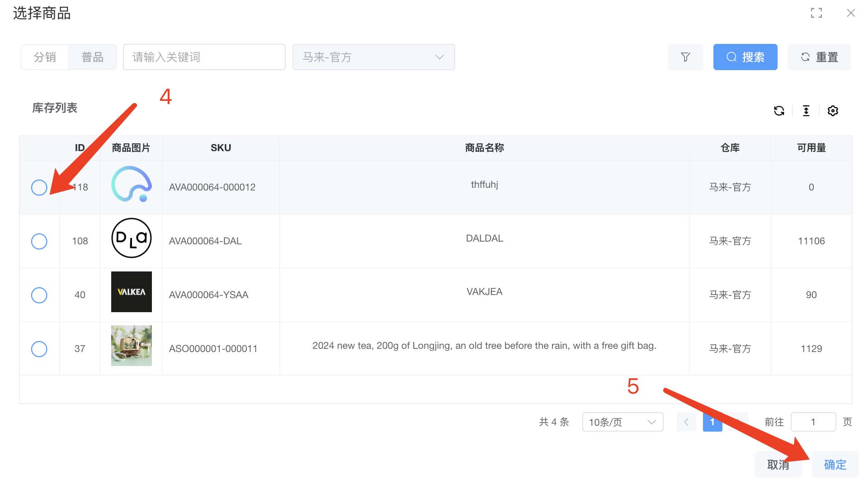Screen dimensions: 868x485
Task: Click the 搜索 search button
Action: 745,57
